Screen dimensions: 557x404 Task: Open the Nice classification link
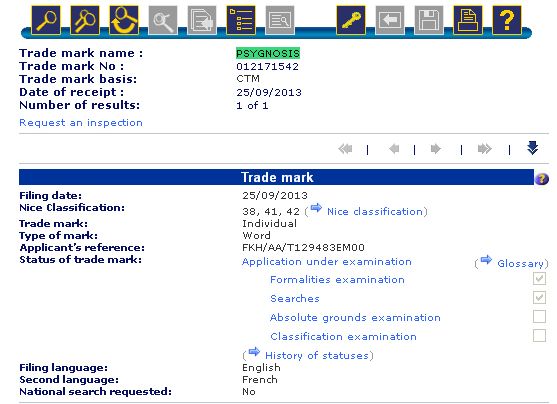(375, 212)
